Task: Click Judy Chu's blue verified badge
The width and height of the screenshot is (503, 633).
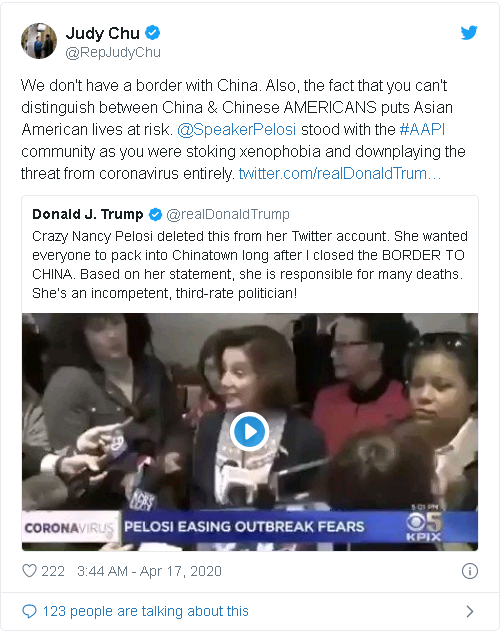Action: click(x=153, y=33)
